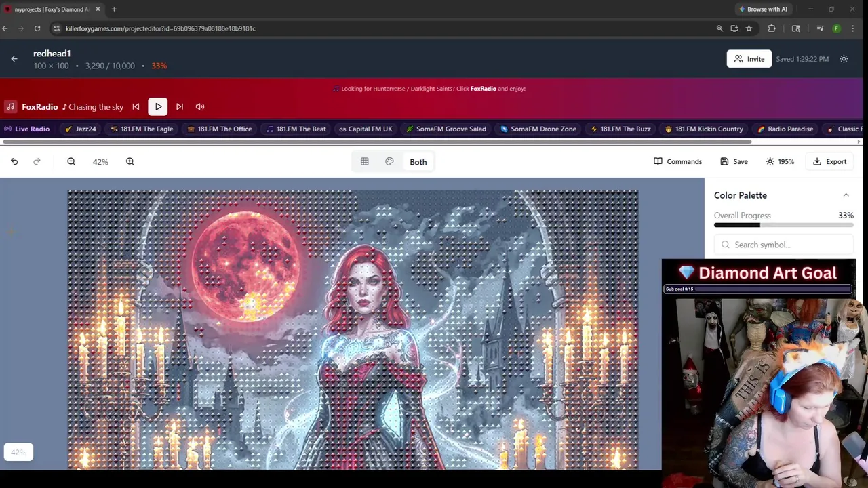
Task: Switch to color palette view mode
Action: pos(389,161)
